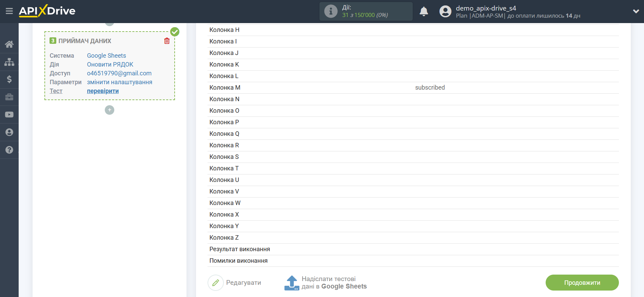Image resolution: width=644 pixels, height=297 pixels.
Task: Click the actions counter 31 з 150'000
Action: coord(365,15)
